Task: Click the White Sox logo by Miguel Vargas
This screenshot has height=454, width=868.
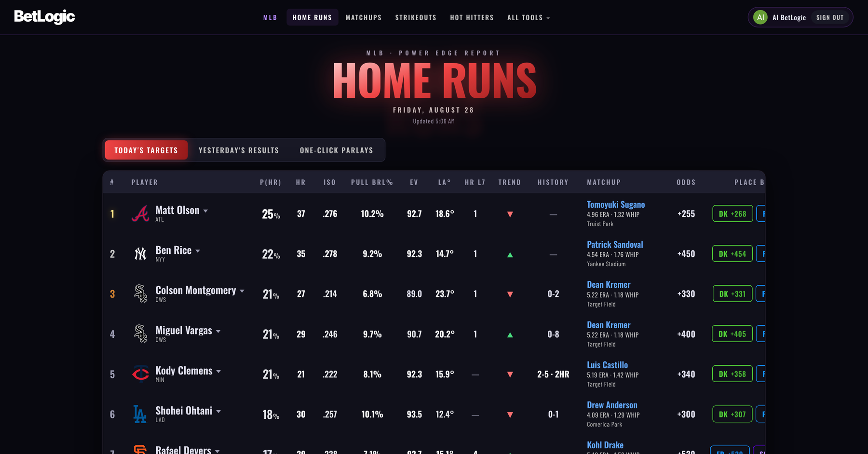Action: (x=140, y=334)
